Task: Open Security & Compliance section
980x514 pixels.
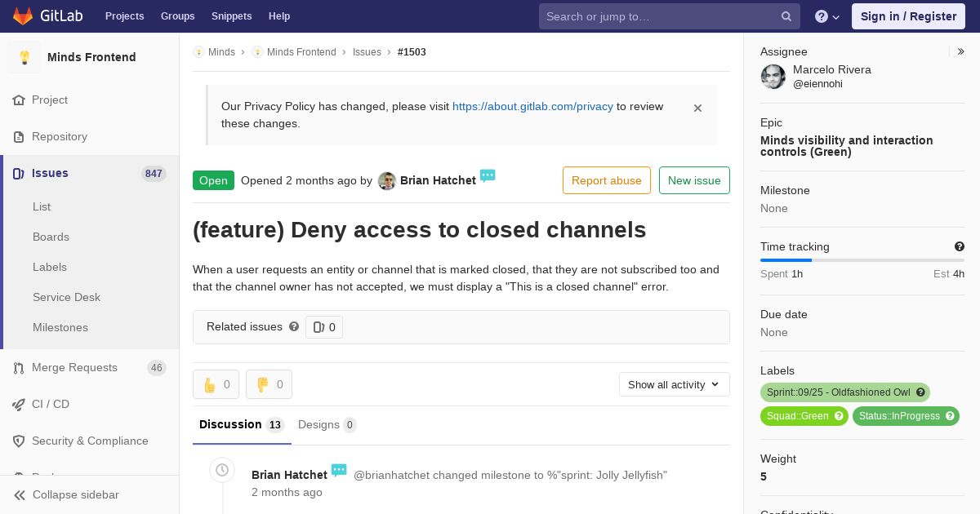Action: click(90, 441)
